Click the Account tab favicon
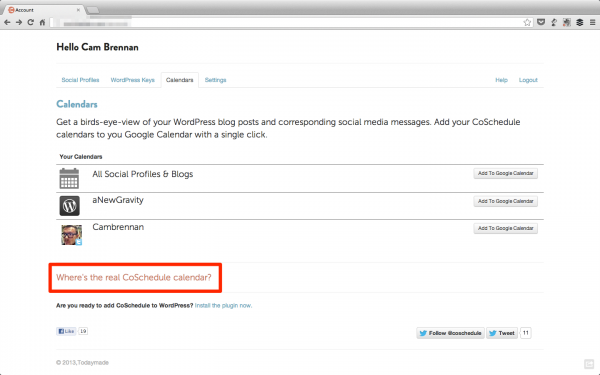This screenshot has width=600, height=375. pyautogui.click(x=11, y=10)
